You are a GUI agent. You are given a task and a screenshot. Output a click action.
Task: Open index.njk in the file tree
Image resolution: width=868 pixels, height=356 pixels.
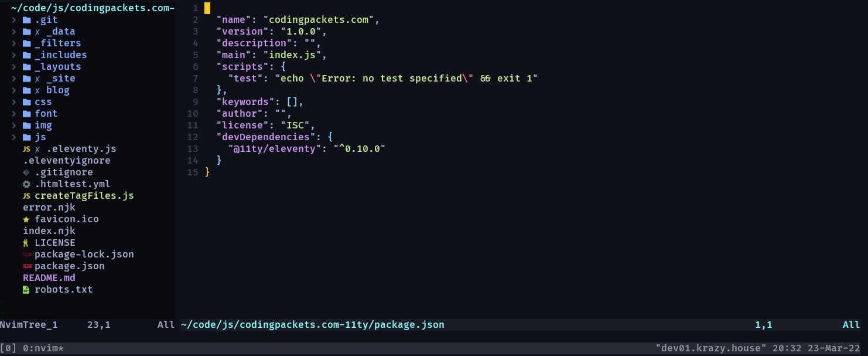pyautogui.click(x=49, y=231)
